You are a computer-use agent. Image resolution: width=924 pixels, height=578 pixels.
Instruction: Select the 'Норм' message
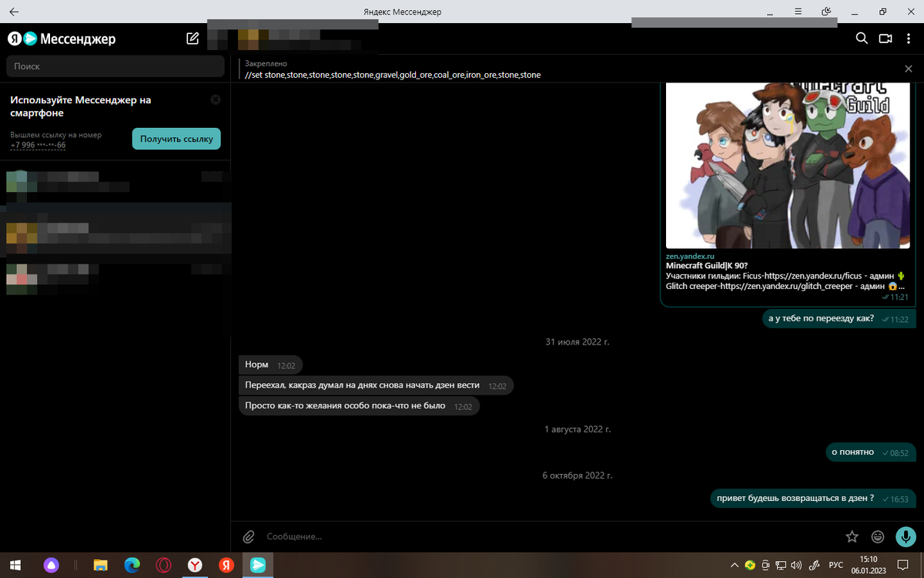pyautogui.click(x=271, y=365)
